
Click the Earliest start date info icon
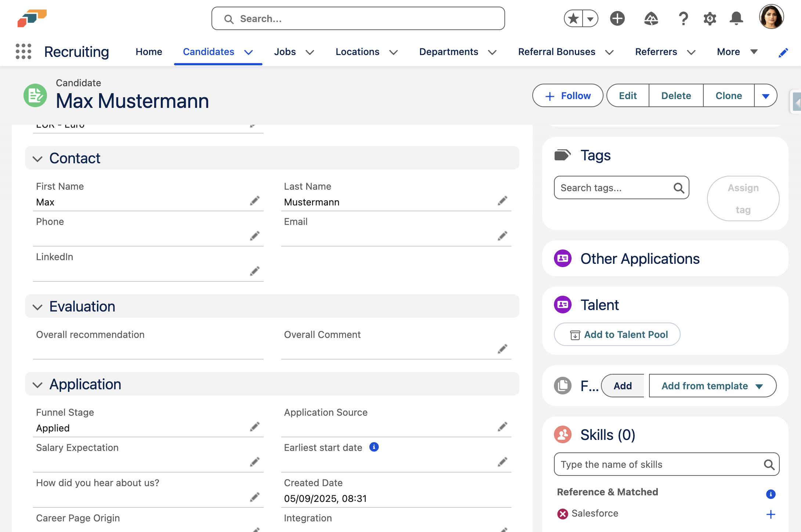374,447
